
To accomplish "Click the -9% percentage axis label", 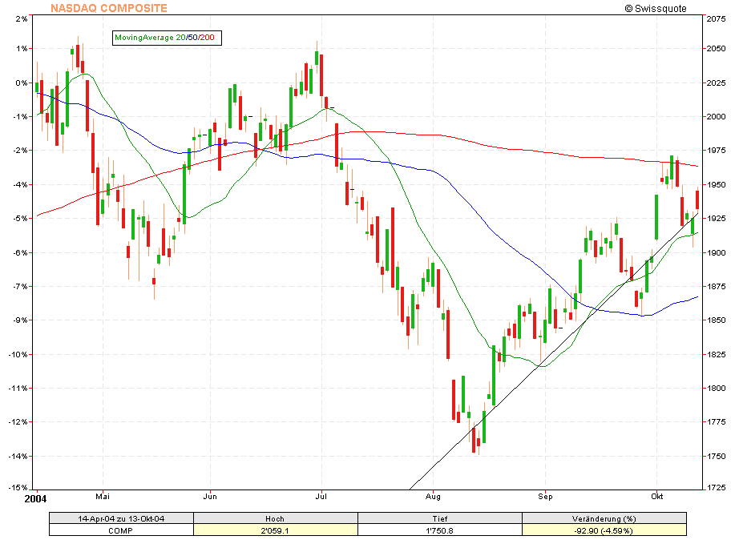I will click(x=20, y=320).
